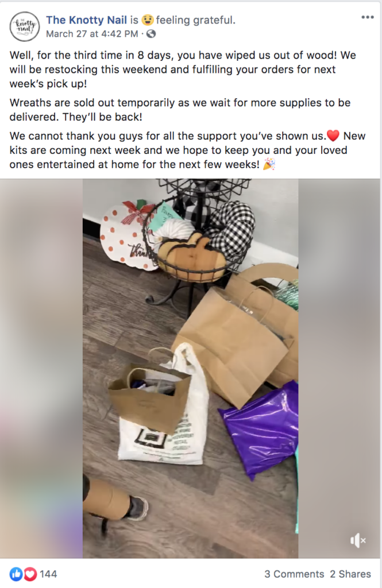This screenshot has height=588, width=382.
Task: Click the grateful face emoji icon
Action: tap(148, 20)
